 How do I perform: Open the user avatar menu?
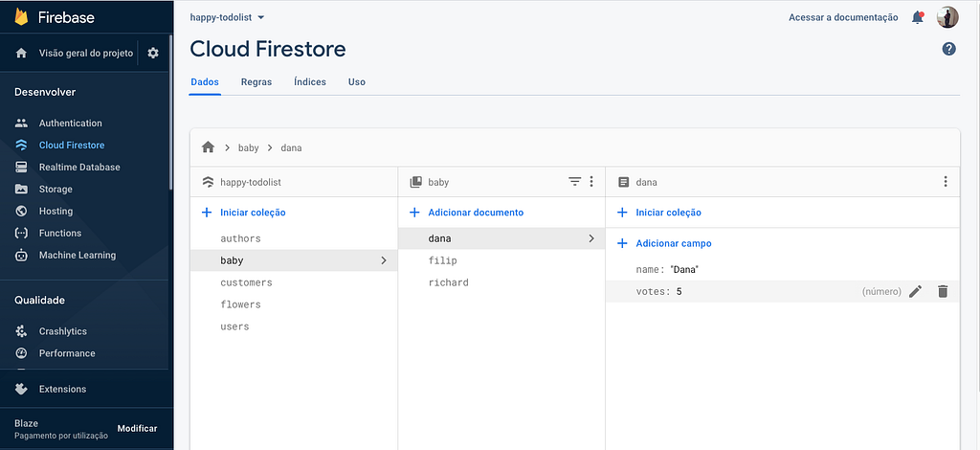[x=947, y=17]
